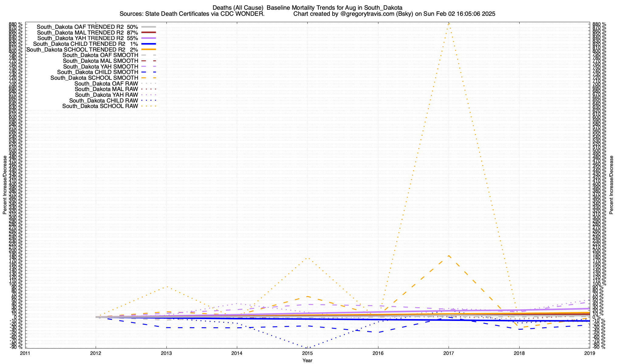This screenshot has width=622, height=364.
Task: Click the Year axis title at bottom
Action: pyautogui.click(x=307, y=360)
